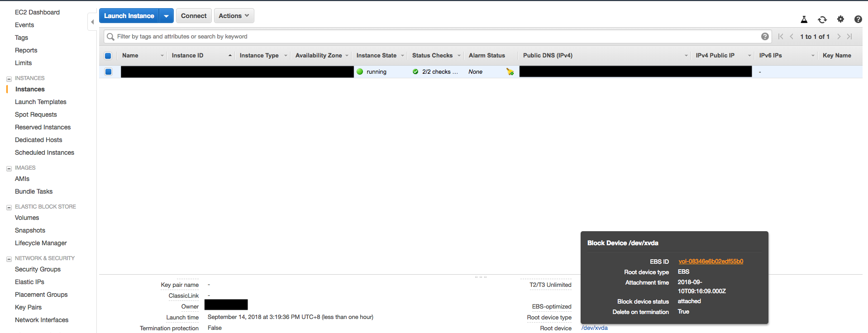The width and height of the screenshot is (868, 333).
Task: Refresh the instances list
Action: [822, 19]
